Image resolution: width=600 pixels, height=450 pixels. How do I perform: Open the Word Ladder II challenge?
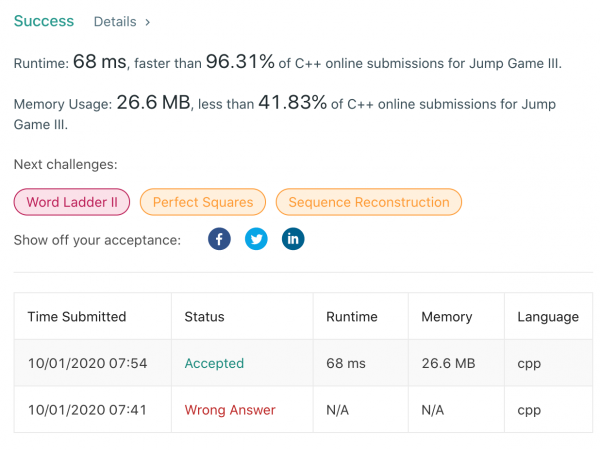[x=72, y=202]
